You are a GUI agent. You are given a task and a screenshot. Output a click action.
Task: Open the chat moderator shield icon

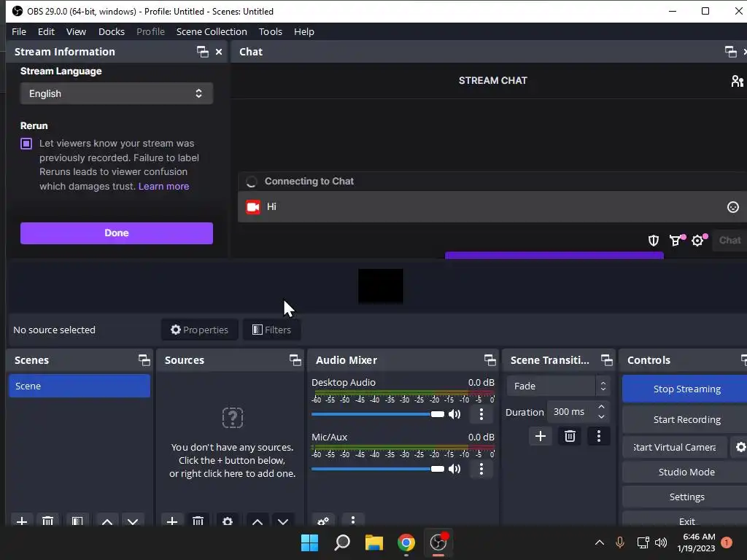tap(654, 241)
